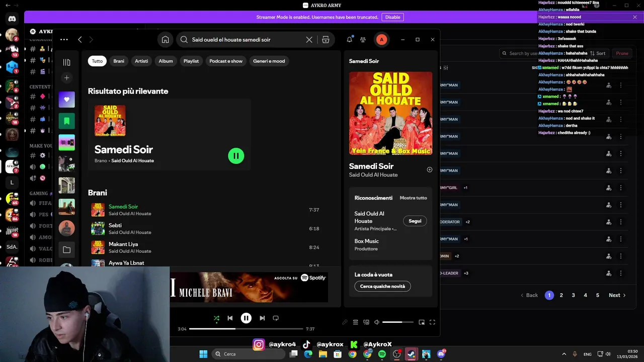Follow Said Ould Al Houate with Segui

(415, 221)
